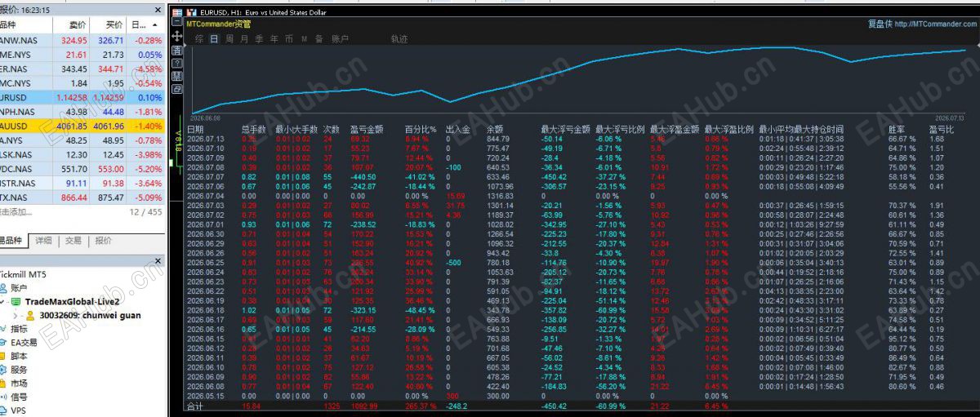
Task: Click the 最大浮亏金额 column header
Action: point(565,129)
